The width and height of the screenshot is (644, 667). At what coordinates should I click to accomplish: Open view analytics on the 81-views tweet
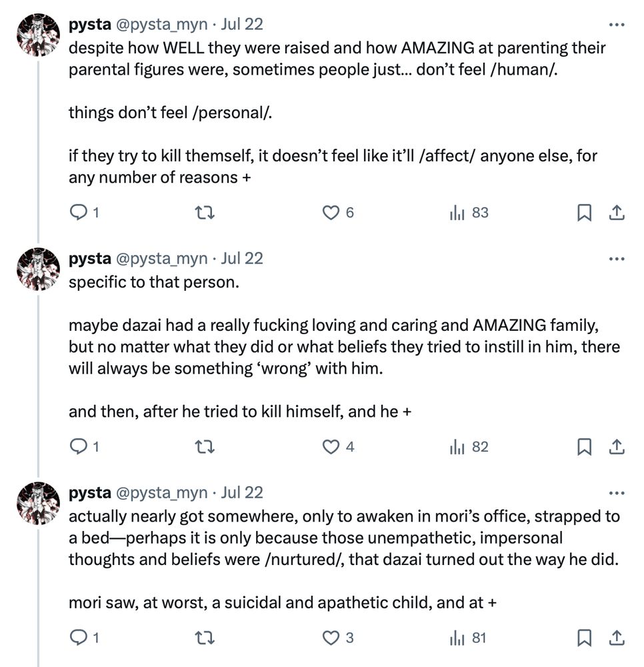click(457, 637)
